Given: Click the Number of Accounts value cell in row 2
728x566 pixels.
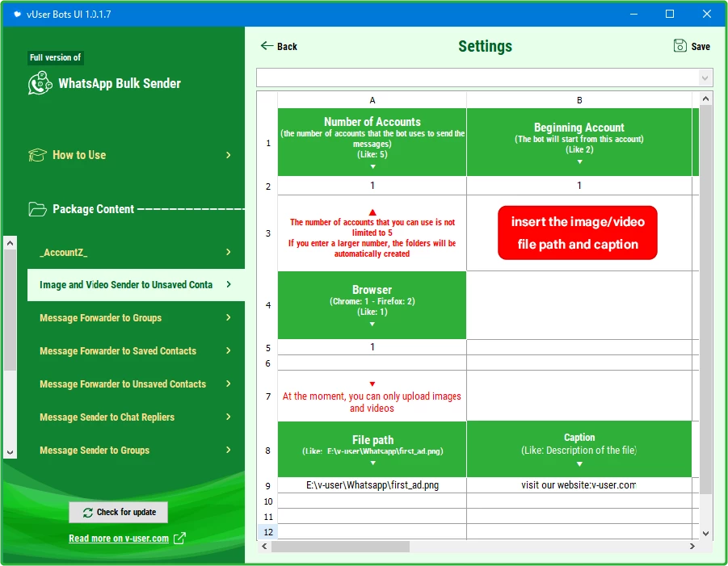Looking at the screenshot, I should click(x=372, y=186).
